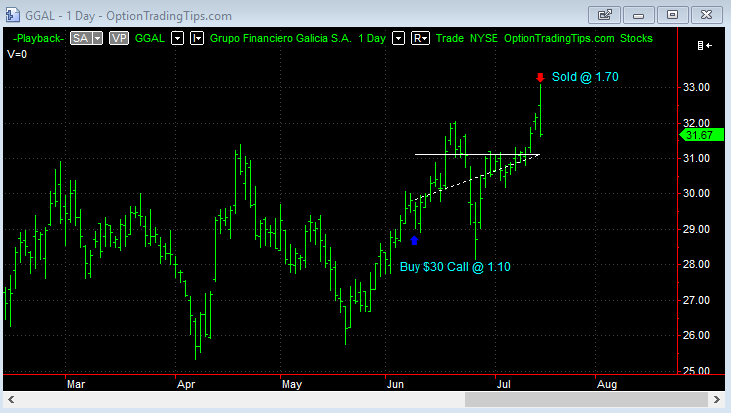
Task: Click the collapse price panel arrow icon
Action: click(704, 45)
